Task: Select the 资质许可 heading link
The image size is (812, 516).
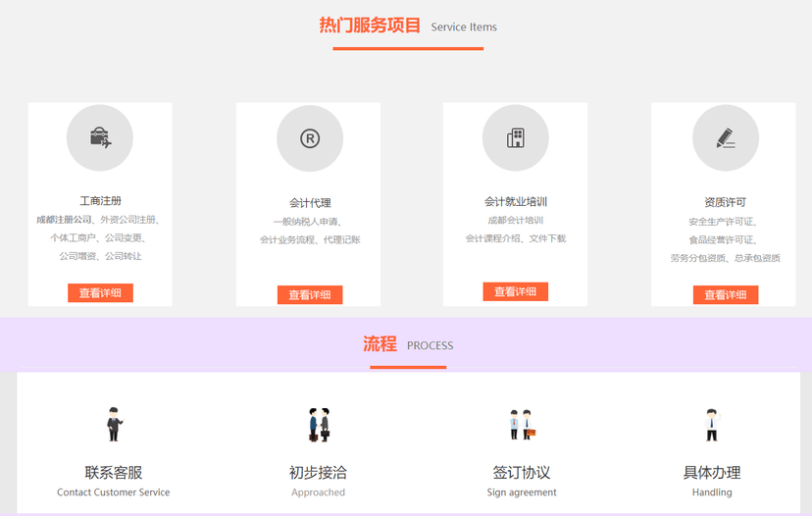Action: click(x=725, y=202)
